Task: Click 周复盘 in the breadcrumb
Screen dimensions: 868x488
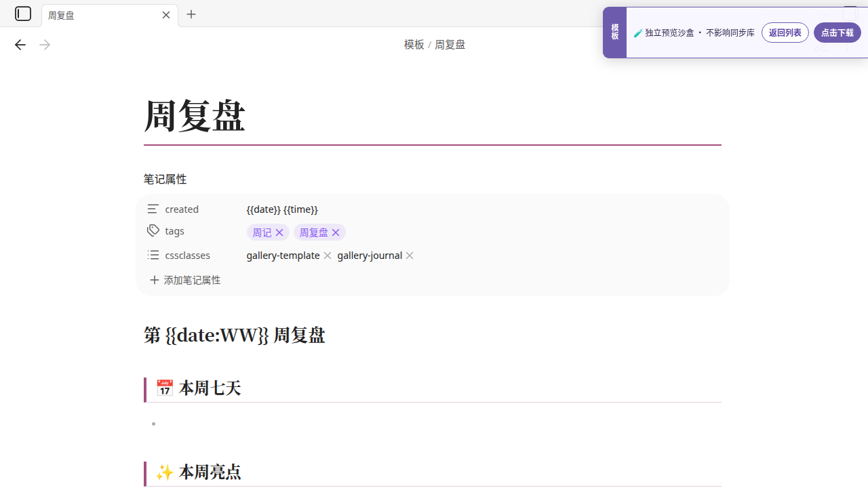Action: (x=450, y=45)
